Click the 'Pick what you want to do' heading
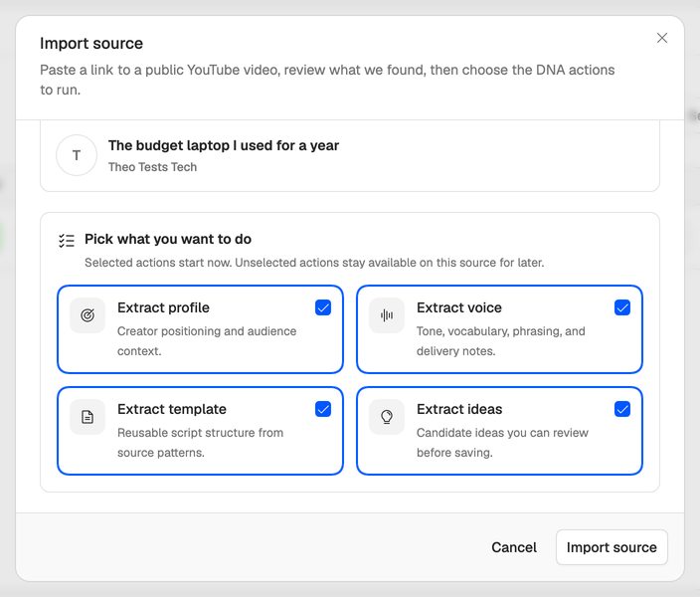 coord(168,240)
